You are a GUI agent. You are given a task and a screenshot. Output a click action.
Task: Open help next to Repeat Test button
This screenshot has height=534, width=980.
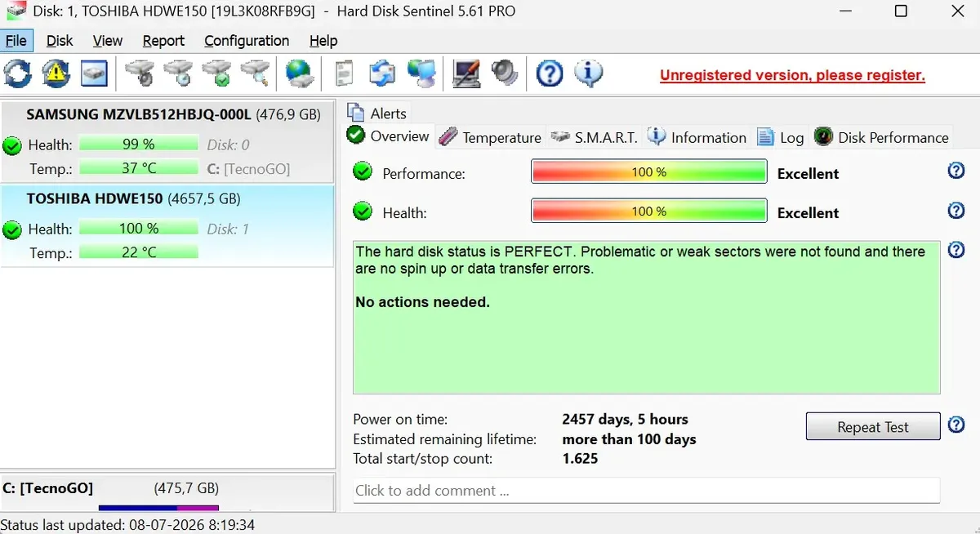point(956,425)
